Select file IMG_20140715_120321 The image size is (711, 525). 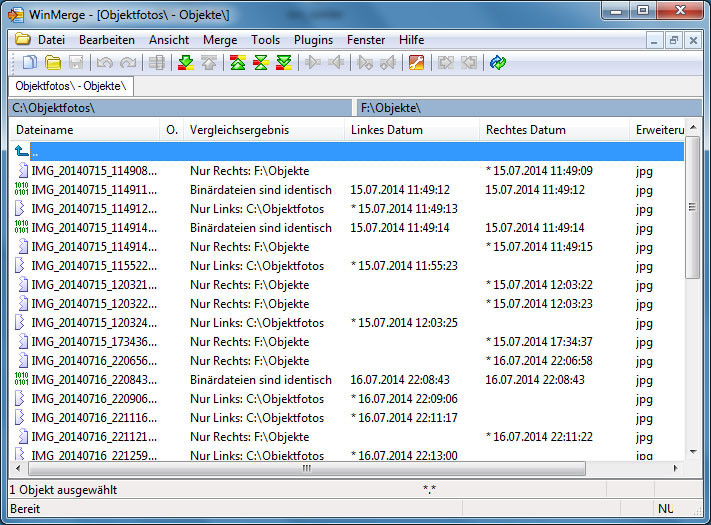[x=94, y=285]
